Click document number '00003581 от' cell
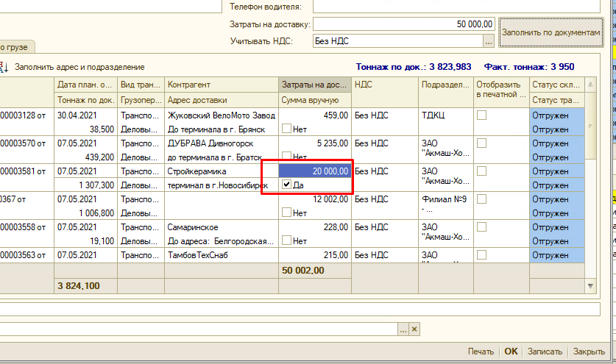The image size is (616, 364). pos(26,171)
